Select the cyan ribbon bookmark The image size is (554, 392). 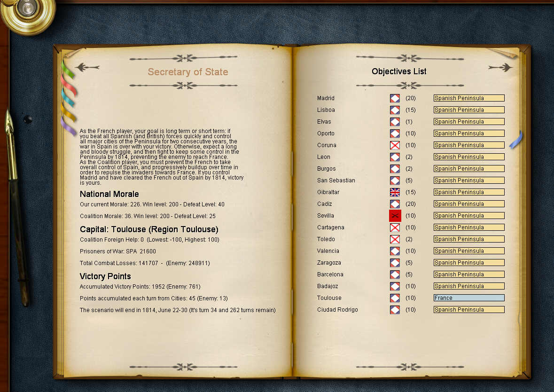(69, 100)
